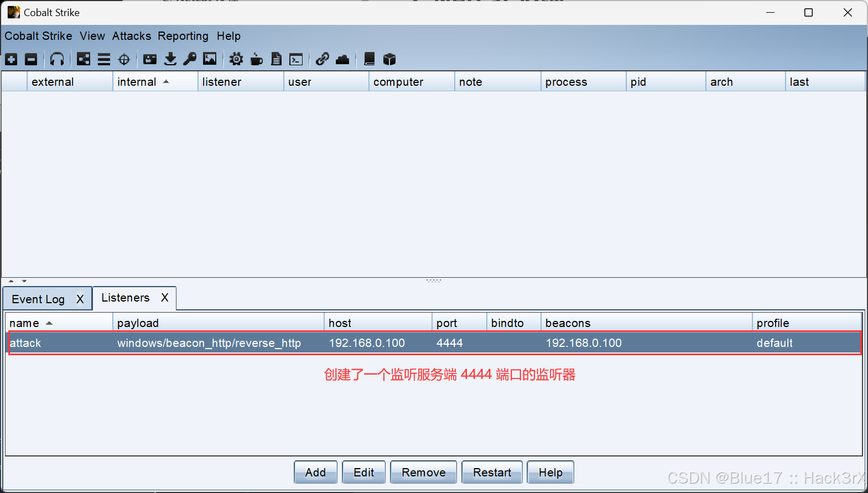Viewport: 868px width, 493px height.
Task: Switch to the Pivot Graph view icon
Action: point(84,59)
